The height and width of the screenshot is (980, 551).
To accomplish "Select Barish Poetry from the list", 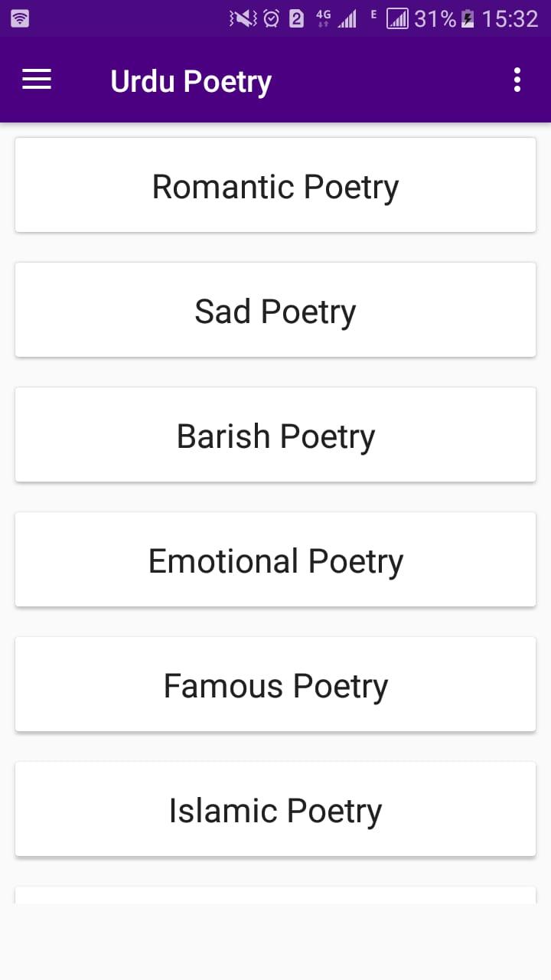I will click(275, 435).
